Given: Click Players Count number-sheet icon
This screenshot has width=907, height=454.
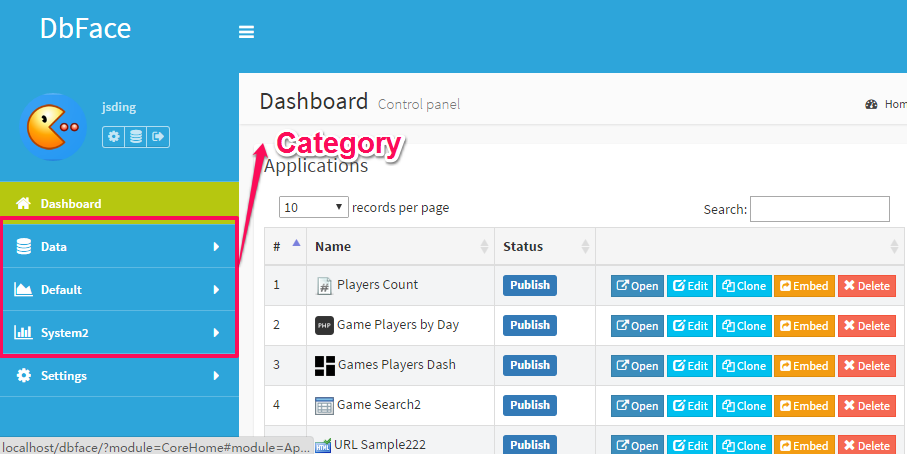Looking at the screenshot, I should pyautogui.click(x=325, y=286).
